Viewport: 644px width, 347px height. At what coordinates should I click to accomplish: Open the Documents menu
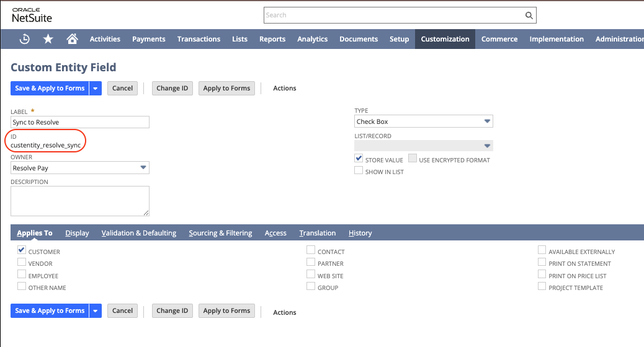(359, 39)
